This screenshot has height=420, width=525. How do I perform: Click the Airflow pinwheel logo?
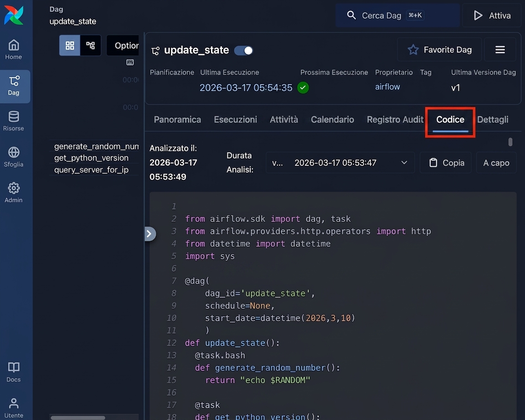[x=14, y=15]
